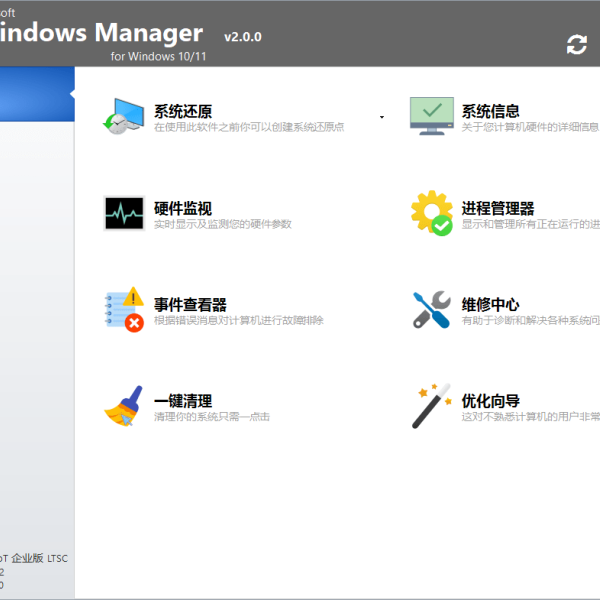The width and height of the screenshot is (600, 600).
Task: Click the 系统信息 title text
Action: click(490, 111)
